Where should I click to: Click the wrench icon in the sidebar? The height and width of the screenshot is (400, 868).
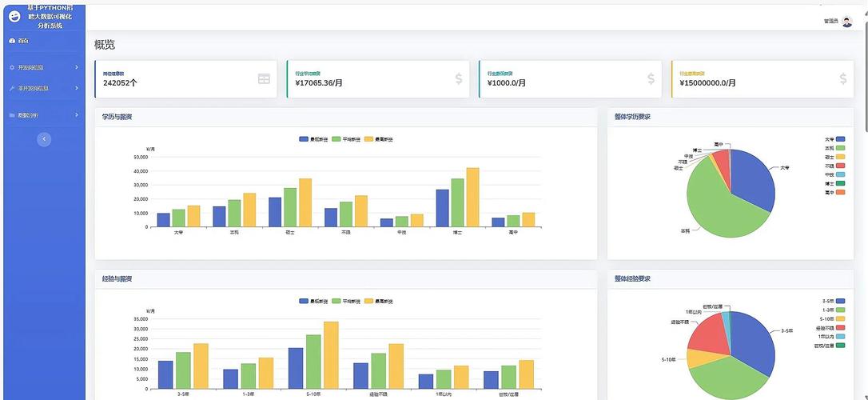(12, 88)
